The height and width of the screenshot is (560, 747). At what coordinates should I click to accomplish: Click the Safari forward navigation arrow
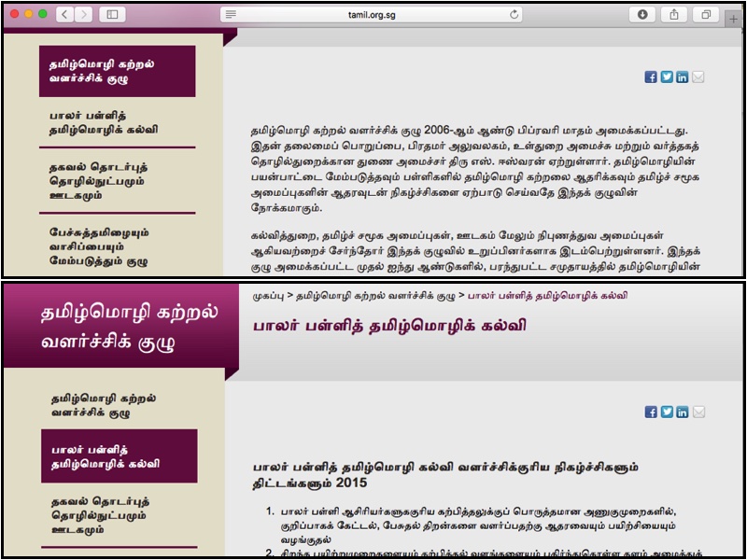point(85,15)
